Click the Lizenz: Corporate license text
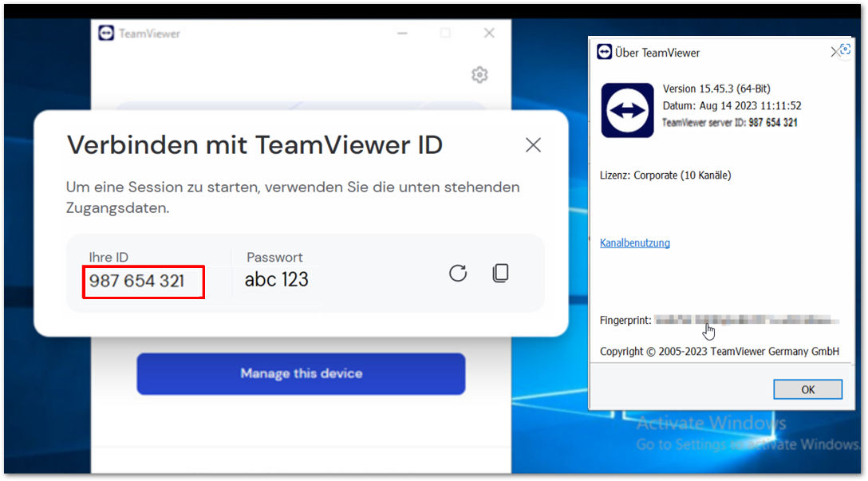 (665, 175)
